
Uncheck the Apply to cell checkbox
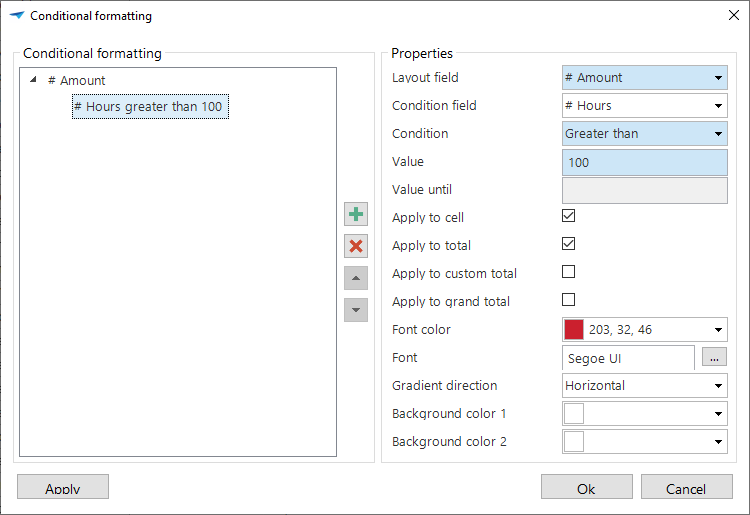click(x=569, y=215)
